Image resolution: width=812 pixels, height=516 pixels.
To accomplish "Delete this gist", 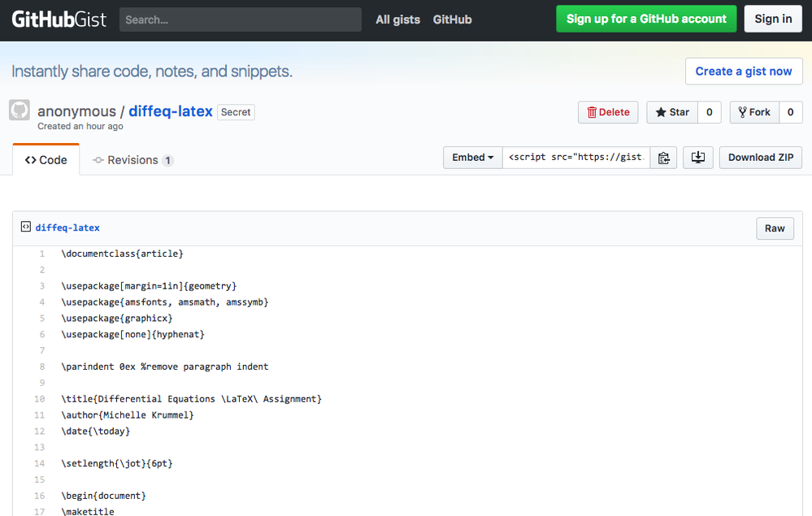I will [x=608, y=112].
